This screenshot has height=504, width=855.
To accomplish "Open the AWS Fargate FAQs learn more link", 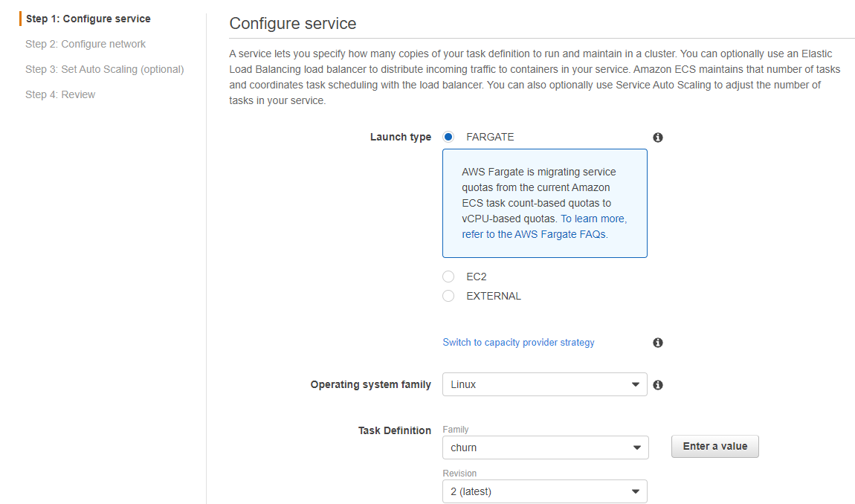I will tap(544, 227).
